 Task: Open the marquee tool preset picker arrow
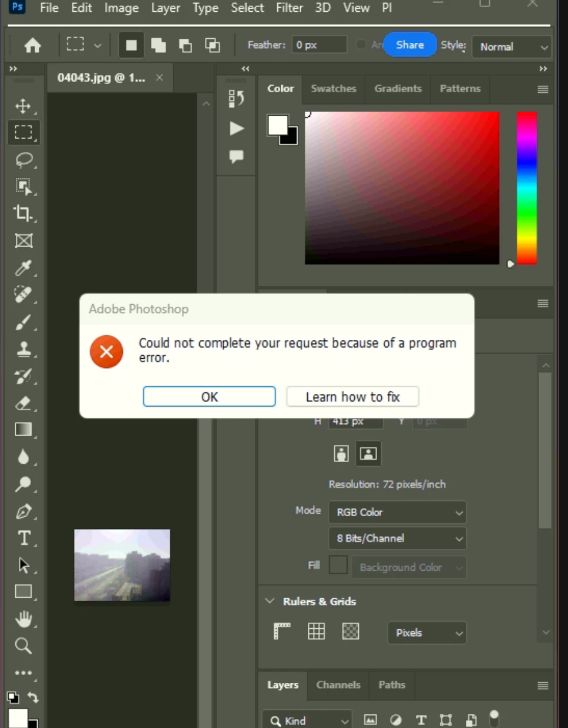pyautogui.click(x=98, y=45)
